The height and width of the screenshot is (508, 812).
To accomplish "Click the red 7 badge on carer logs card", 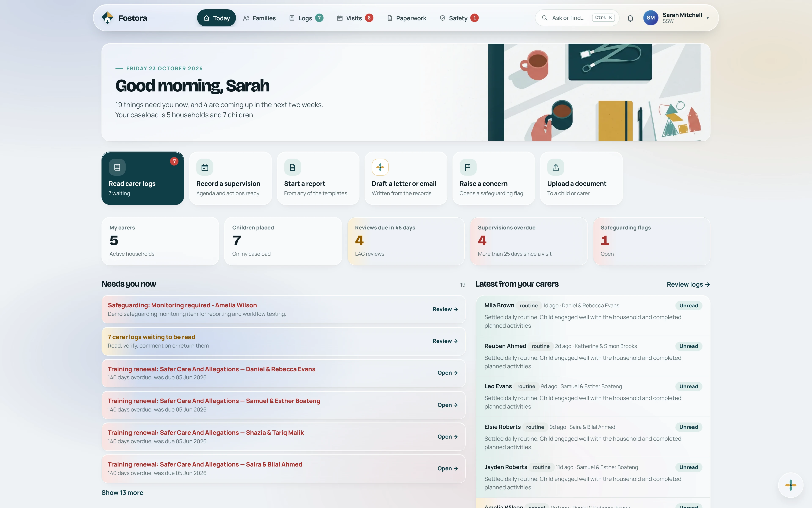I will tap(174, 161).
